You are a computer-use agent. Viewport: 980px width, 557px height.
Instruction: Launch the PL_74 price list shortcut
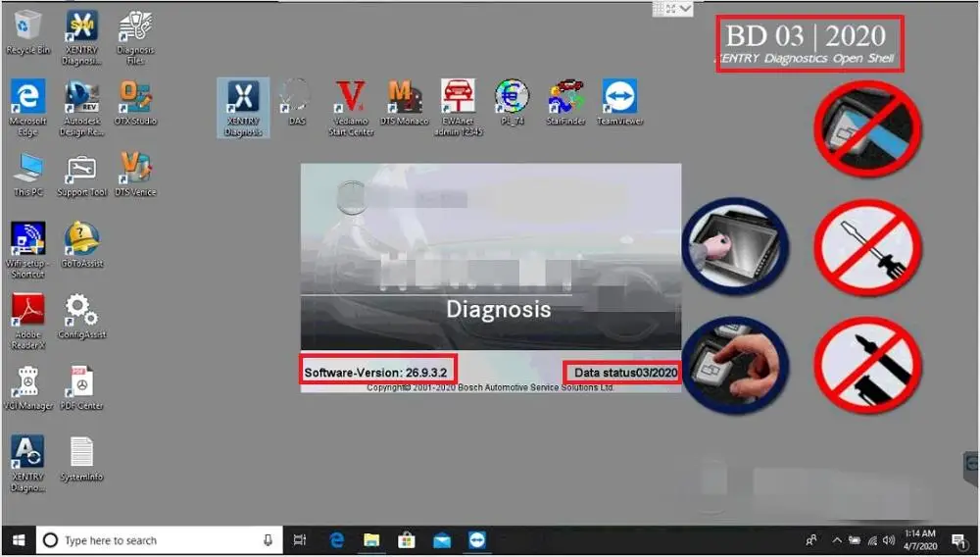click(x=512, y=102)
